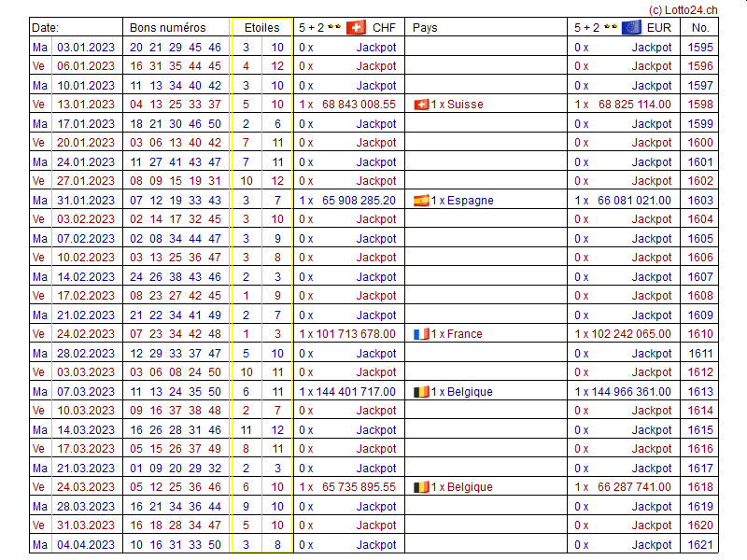Click the Belgian flag in 24.03.2023 row
Viewport: 747px width, 560px height.
[421, 487]
